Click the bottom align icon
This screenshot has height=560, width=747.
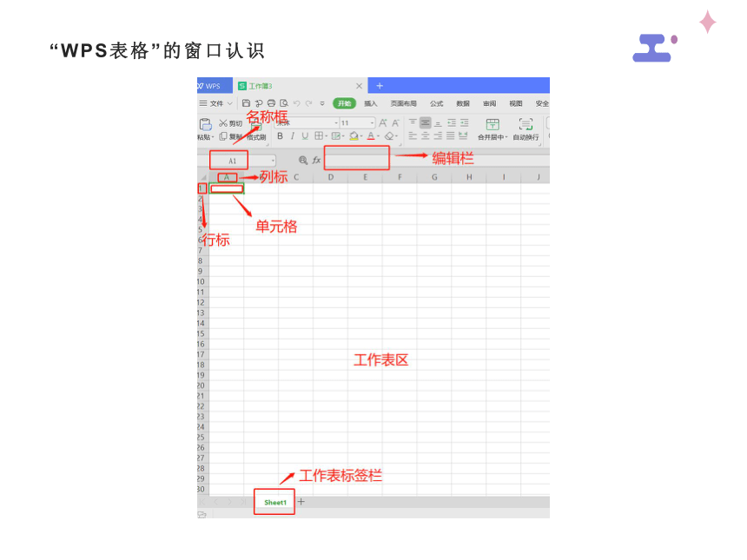click(439, 123)
